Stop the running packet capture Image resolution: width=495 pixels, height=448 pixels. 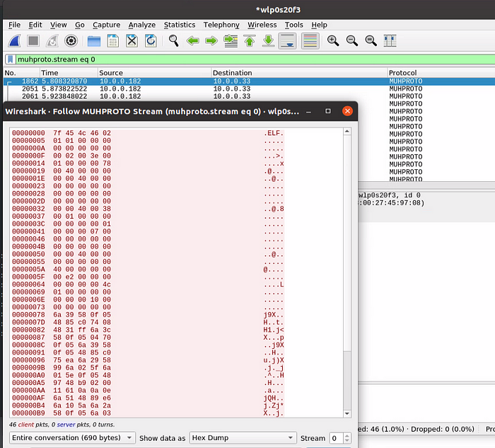point(33,41)
